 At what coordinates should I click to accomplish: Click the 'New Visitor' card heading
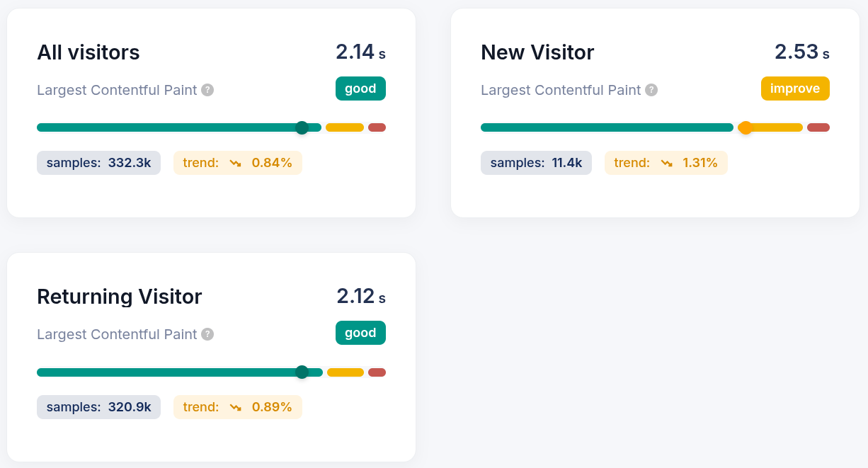(537, 52)
